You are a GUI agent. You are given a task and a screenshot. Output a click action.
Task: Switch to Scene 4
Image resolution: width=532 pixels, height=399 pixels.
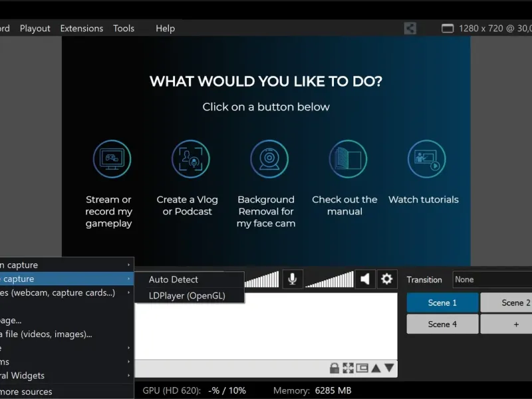442,324
